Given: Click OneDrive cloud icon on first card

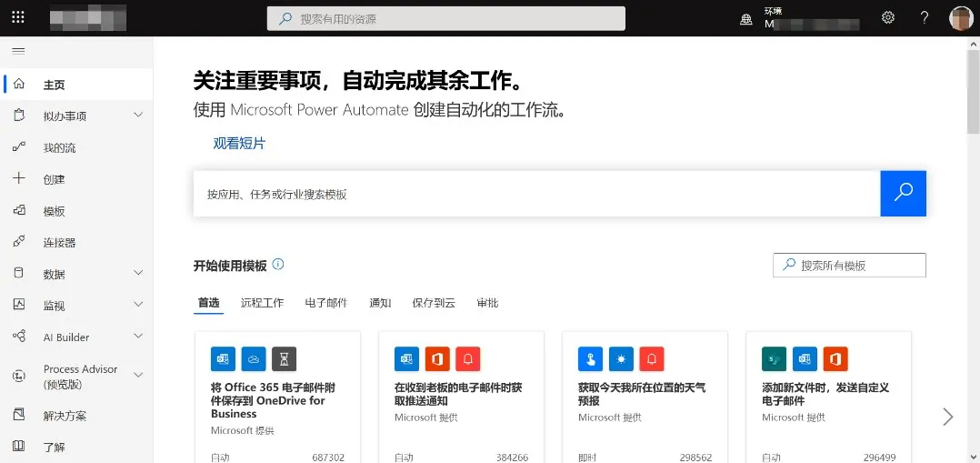Looking at the screenshot, I should pyautogui.click(x=254, y=358).
